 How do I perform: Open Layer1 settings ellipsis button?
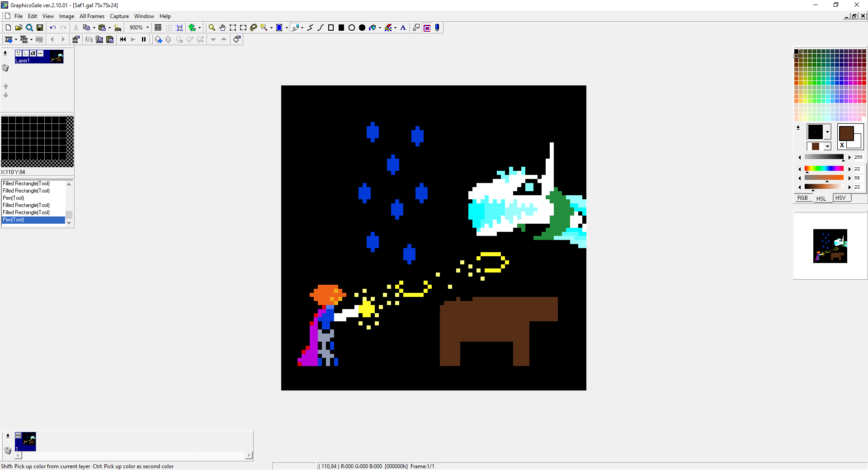pyautogui.click(x=40, y=53)
